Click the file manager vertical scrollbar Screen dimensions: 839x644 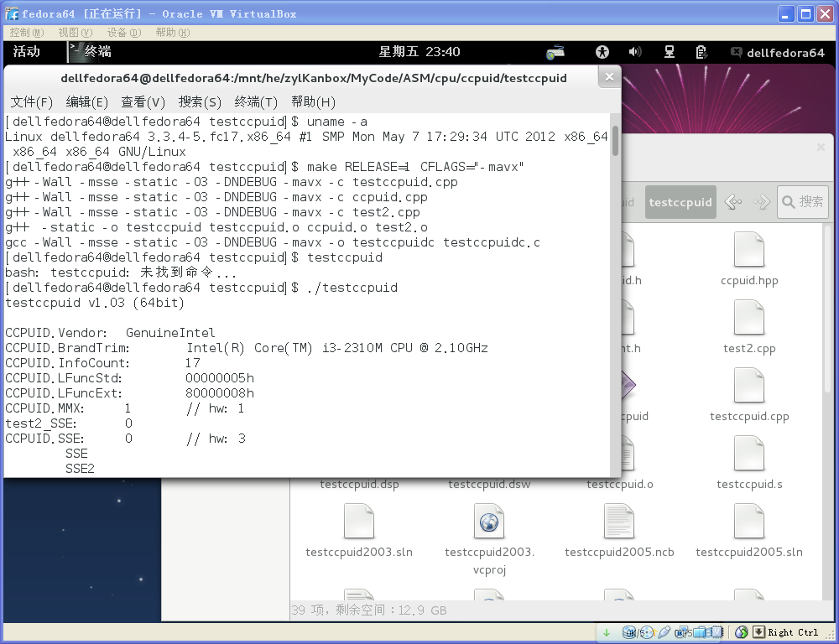coord(828,310)
